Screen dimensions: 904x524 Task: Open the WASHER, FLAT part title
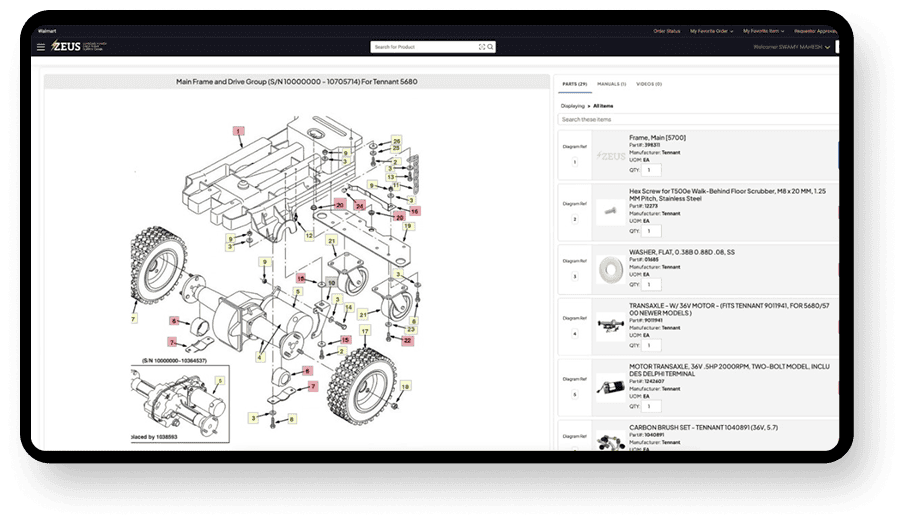pos(681,252)
